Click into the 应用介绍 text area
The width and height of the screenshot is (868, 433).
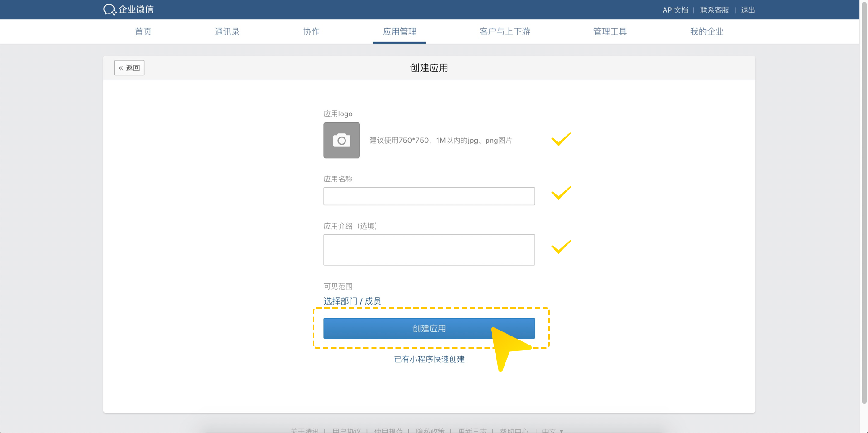(429, 250)
